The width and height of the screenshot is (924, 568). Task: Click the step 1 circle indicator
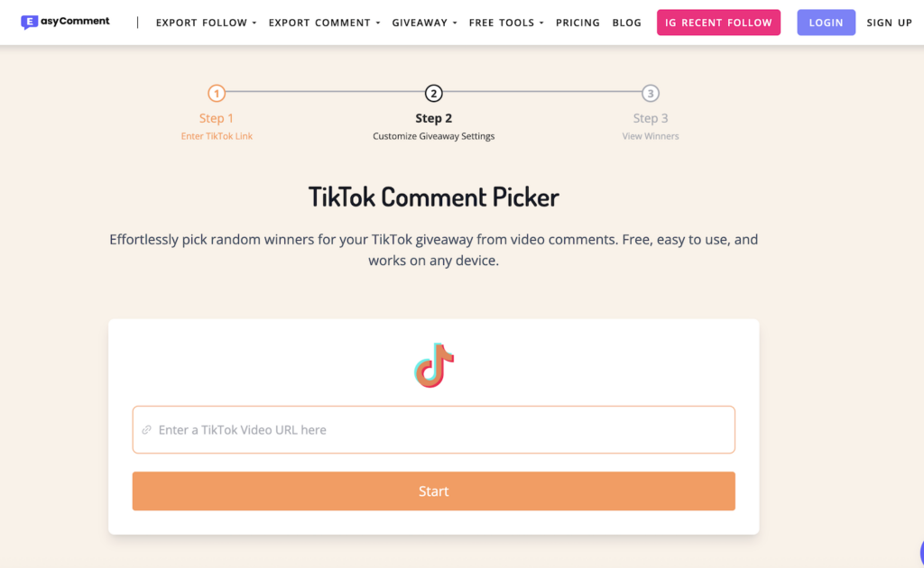[217, 94]
